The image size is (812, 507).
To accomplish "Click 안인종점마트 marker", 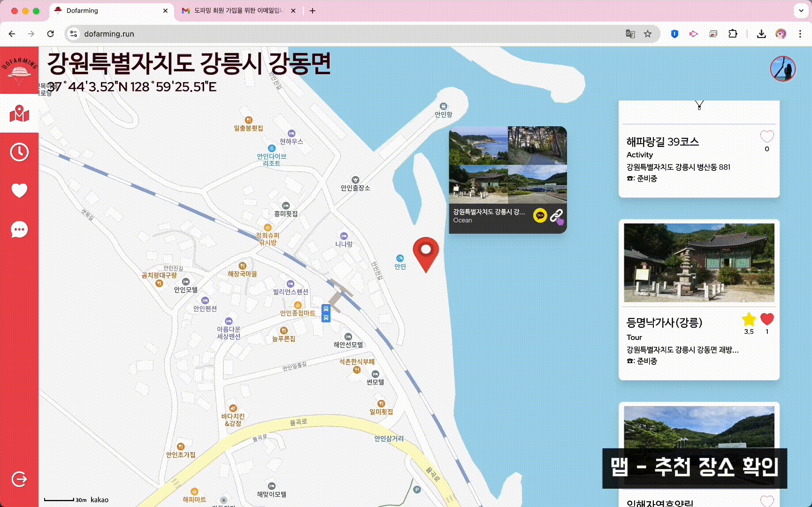I will coord(298,305).
